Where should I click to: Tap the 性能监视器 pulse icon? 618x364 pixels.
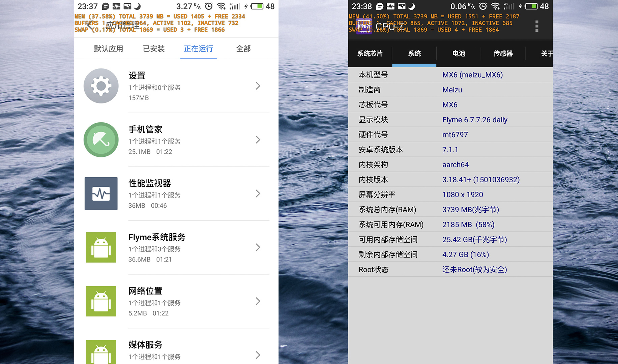pyautogui.click(x=101, y=193)
